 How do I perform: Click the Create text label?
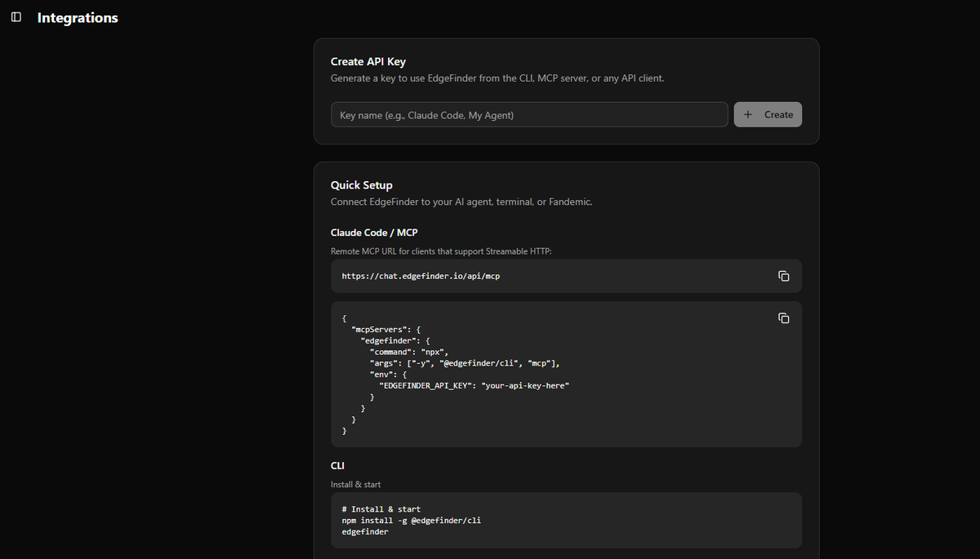click(778, 115)
